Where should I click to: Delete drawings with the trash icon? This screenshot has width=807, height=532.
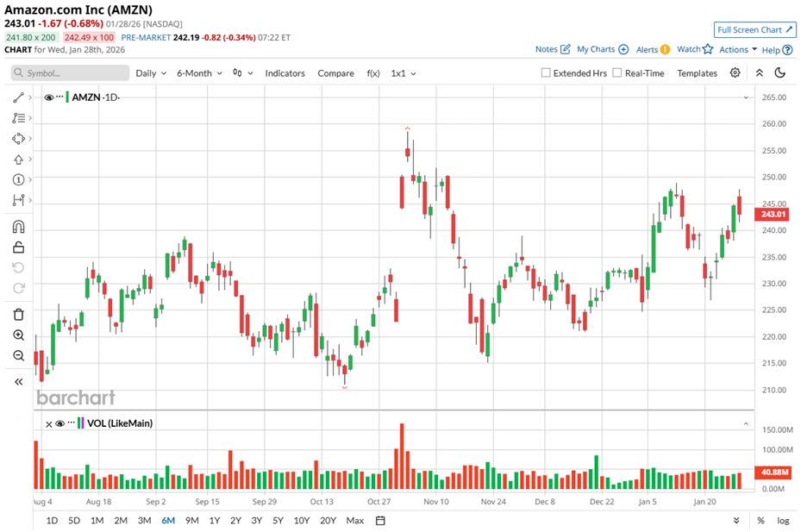pos(18,314)
